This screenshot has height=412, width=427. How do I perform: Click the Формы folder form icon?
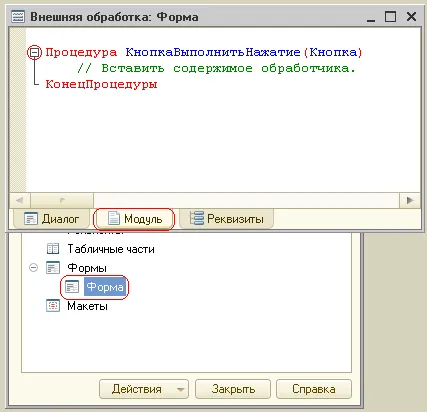[53, 268]
